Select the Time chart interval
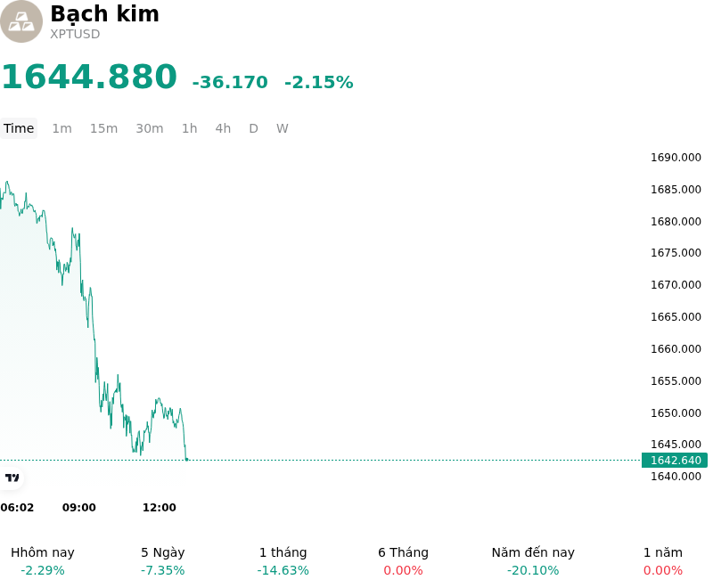The height and width of the screenshot is (588, 713). coord(19,128)
